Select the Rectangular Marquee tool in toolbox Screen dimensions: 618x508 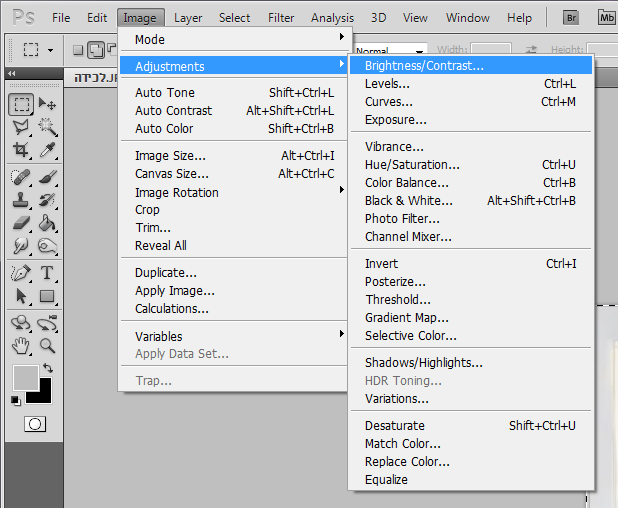pyautogui.click(x=21, y=104)
